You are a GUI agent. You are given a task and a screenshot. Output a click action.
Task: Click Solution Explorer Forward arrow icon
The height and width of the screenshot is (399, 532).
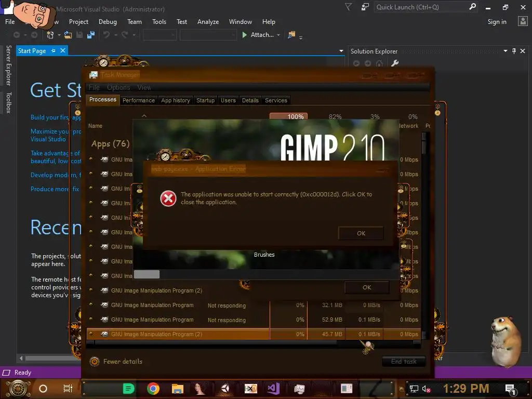[368, 63]
